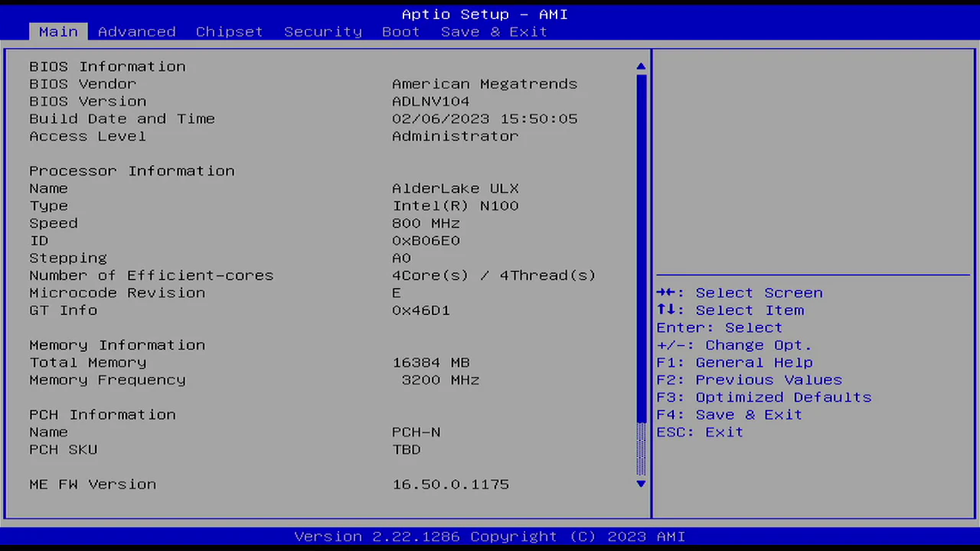Click the Memory Information heading

pos(117,345)
